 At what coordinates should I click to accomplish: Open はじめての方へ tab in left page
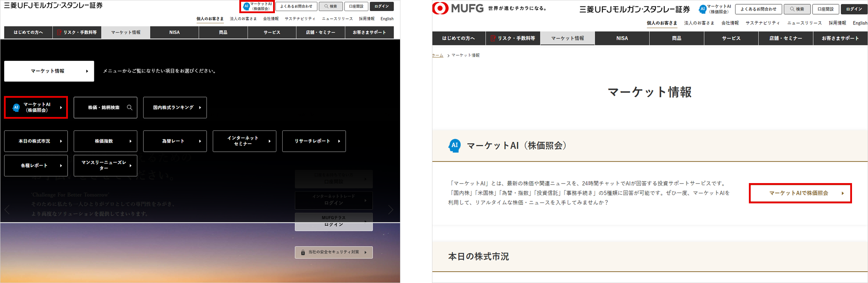[28, 32]
